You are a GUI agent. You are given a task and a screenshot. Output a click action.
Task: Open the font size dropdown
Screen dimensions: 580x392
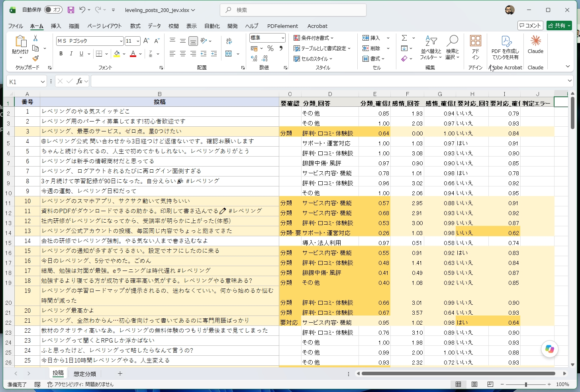tap(138, 41)
